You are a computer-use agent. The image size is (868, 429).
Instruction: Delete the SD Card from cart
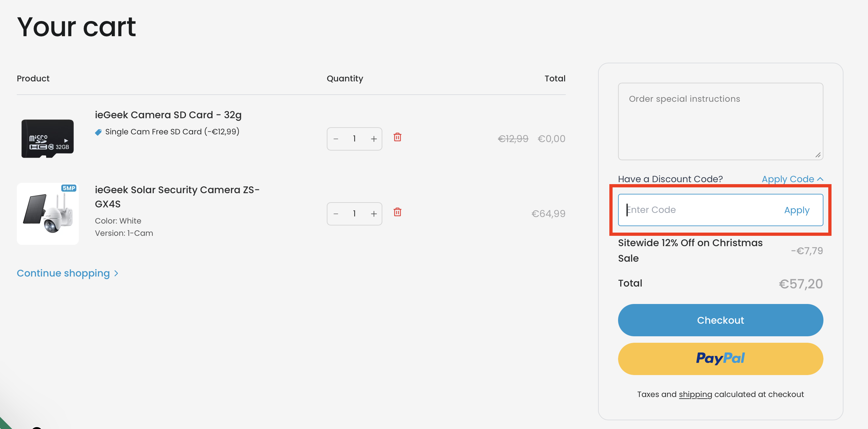[x=397, y=137]
